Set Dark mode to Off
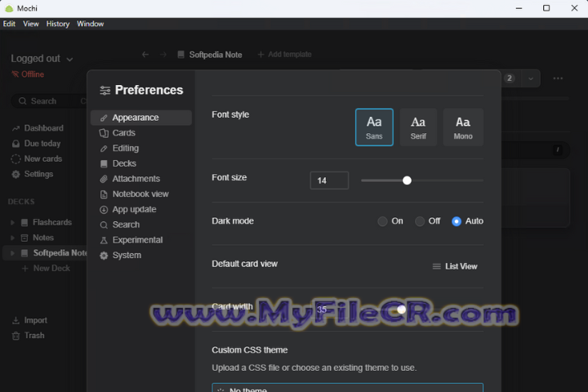This screenshot has height=392, width=588. point(420,221)
